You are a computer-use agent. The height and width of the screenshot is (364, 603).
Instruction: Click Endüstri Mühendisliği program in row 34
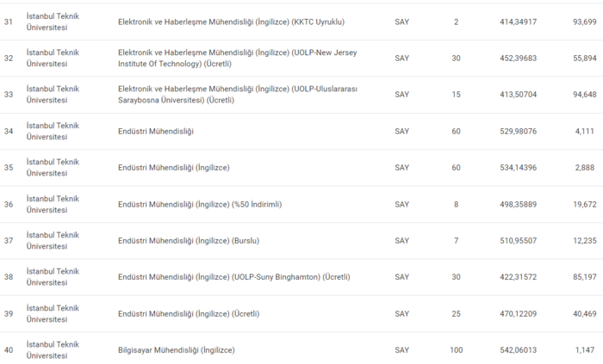point(155,131)
